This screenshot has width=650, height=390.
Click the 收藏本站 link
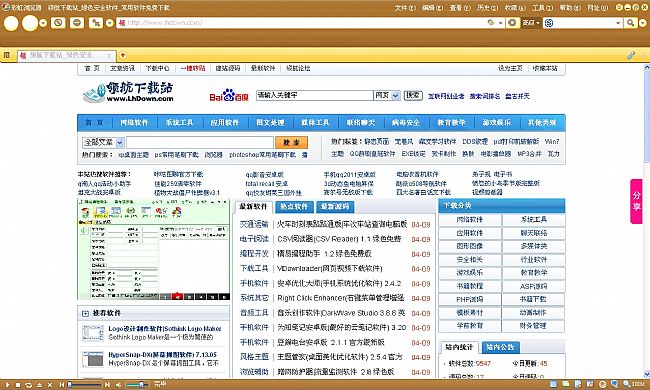click(x=545, y=68)
